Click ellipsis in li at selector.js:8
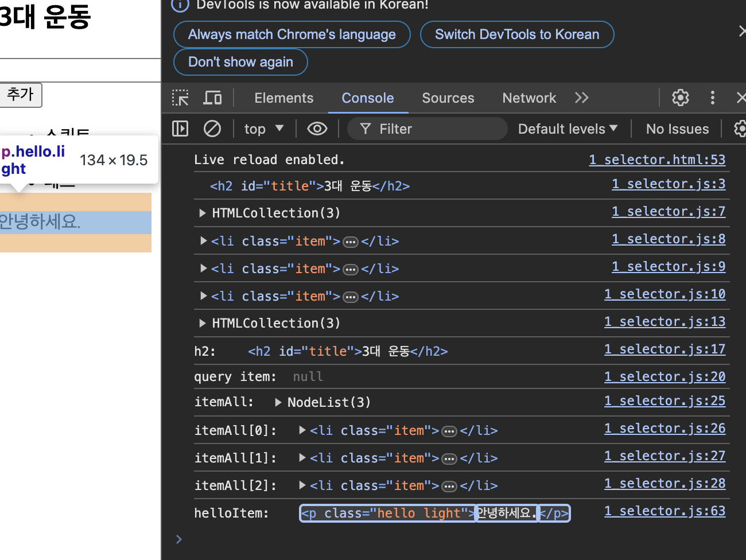746x560 pixels. click(x=351, y=242)
